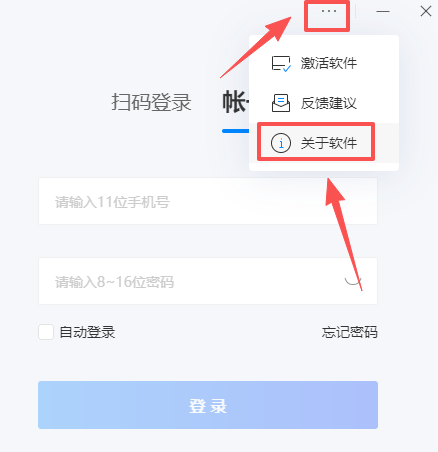Open 关于软件 text entry in the menu
The height and width of the screenshot is (452, 438).
coord(329,143)
